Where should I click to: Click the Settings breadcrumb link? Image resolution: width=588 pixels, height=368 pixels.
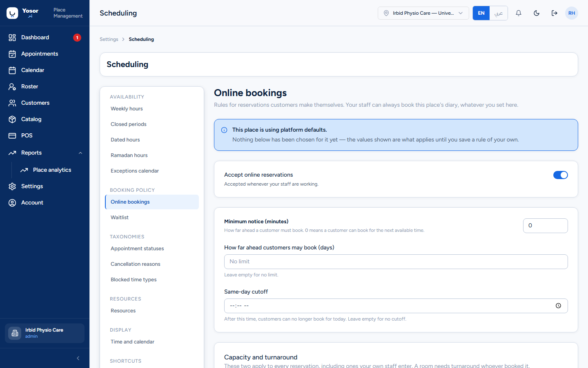(109, 39)
